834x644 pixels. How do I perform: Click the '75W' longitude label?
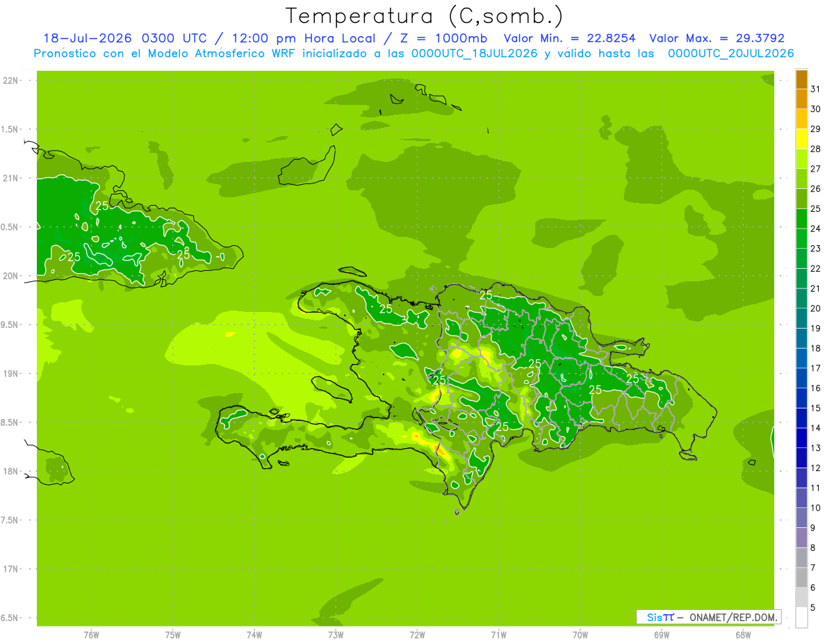pyautogui.click(x=172, y=634)
